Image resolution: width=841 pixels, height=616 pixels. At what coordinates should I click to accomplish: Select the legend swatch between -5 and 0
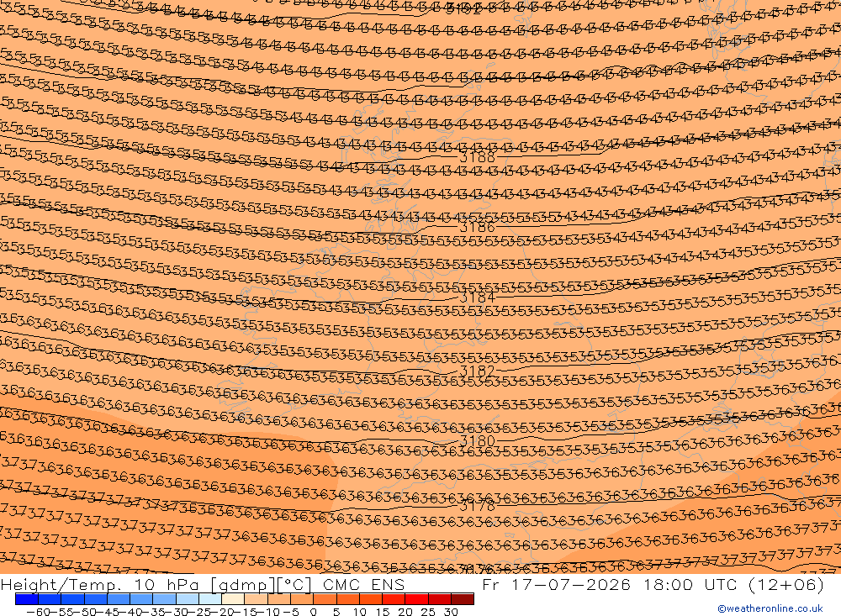[x=302, y=599]
